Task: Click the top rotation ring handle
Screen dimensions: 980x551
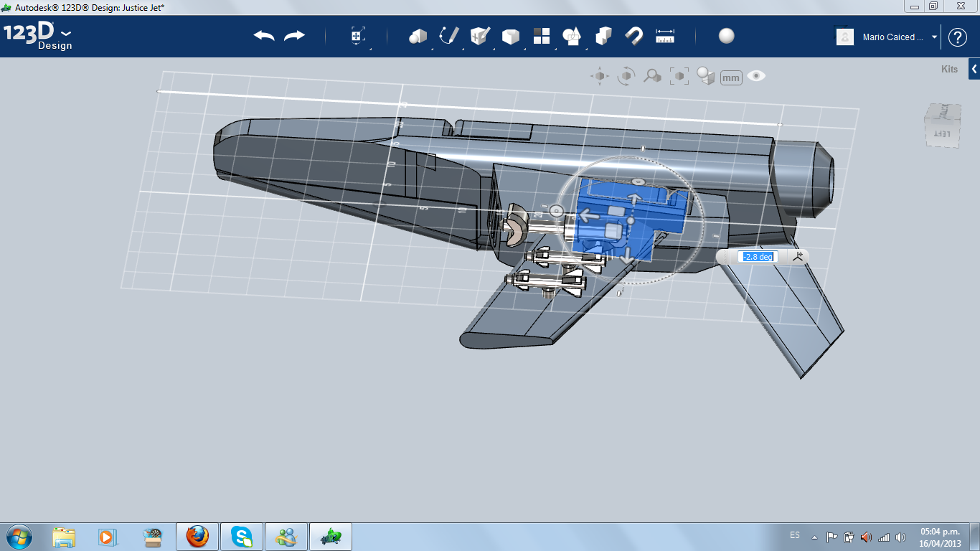Action: tap(637, 183)
